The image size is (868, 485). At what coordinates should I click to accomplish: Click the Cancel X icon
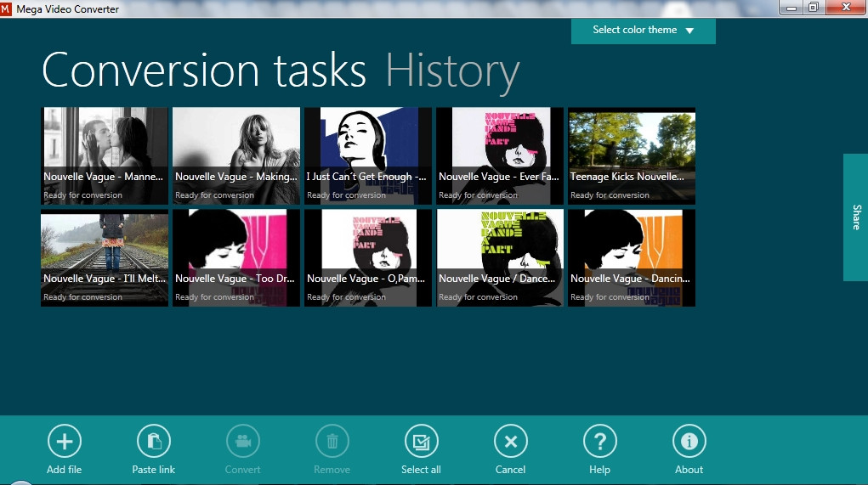click(x=510, y=442)
